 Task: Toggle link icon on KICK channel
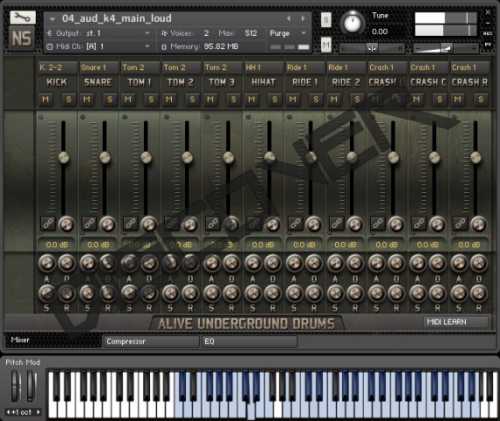(48, 224)
